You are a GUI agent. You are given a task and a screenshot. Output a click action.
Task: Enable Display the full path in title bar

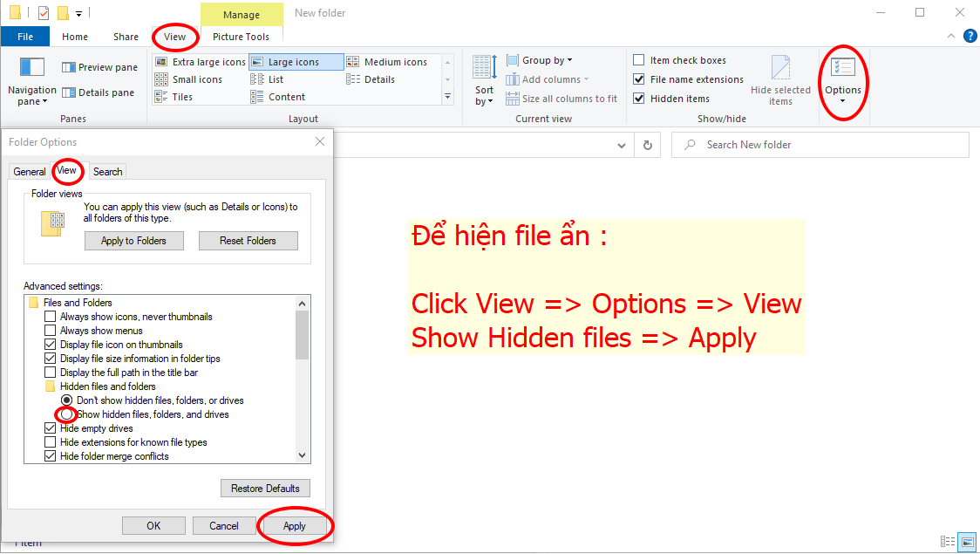point(51,372)
